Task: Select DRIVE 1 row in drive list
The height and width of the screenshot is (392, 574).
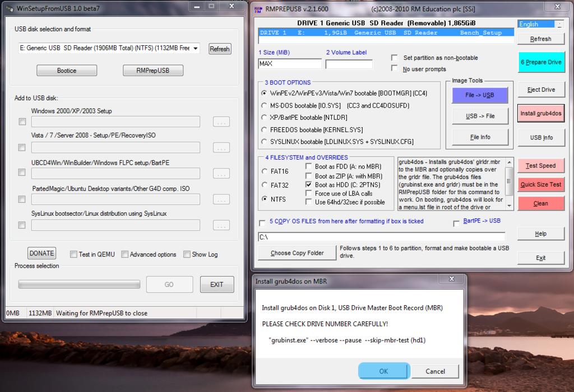Action: (386, 32)
